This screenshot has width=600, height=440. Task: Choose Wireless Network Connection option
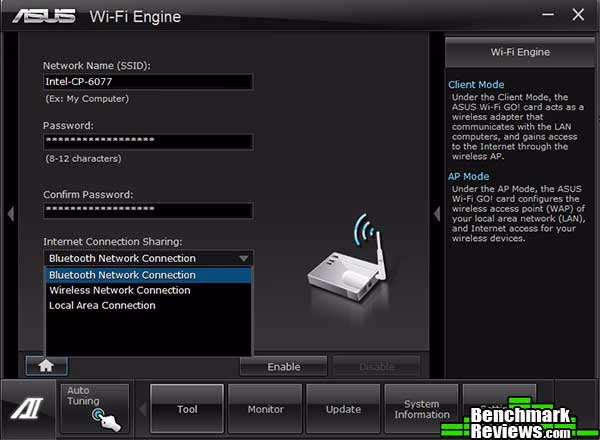pos(148,290)
